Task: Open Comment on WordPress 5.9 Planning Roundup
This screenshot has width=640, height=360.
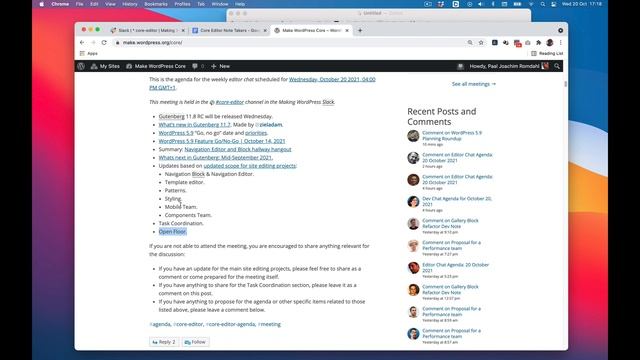Action: (452, 136)
